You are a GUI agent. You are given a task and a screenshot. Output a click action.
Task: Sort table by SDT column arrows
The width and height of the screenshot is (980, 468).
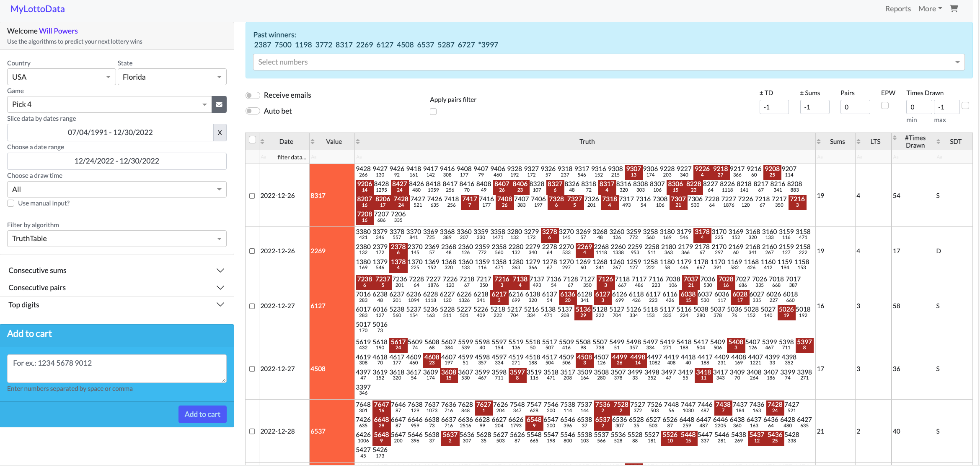(939, 142)
